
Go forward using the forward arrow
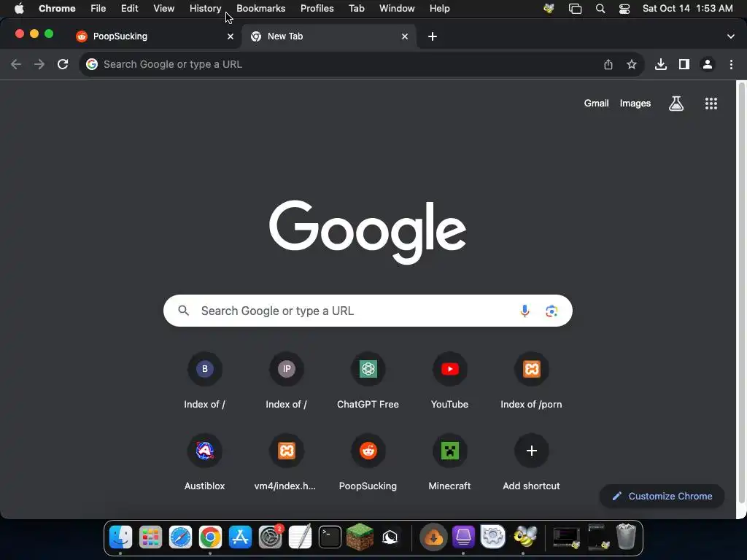point(39,64)
